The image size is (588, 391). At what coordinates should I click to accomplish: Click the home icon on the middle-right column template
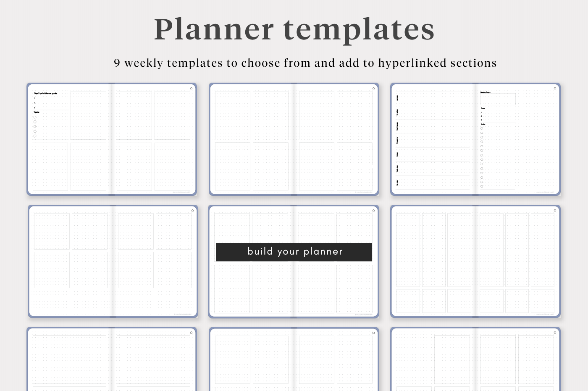click(x=555, y=211)
